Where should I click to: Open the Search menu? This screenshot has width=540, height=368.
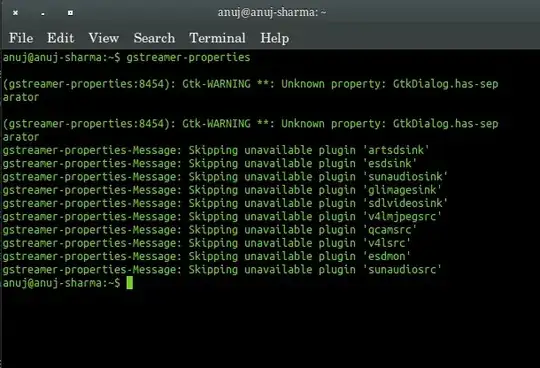[154, 38]
